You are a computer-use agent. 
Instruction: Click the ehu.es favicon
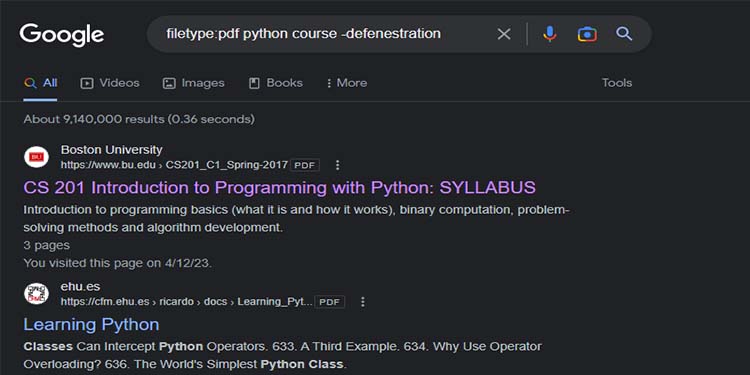36,293
